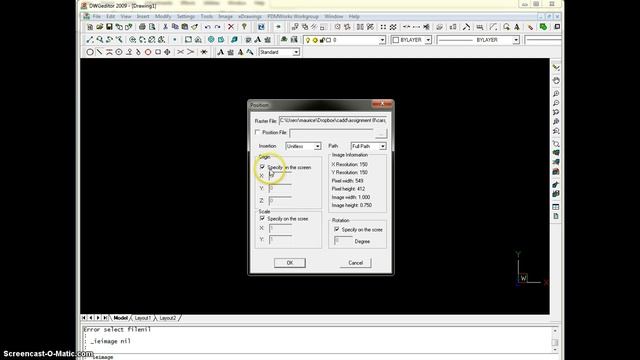Image resolution: width=640 pixels, height=360 pixels.
Task: Click the Print Preview icon
Action: 152,27
